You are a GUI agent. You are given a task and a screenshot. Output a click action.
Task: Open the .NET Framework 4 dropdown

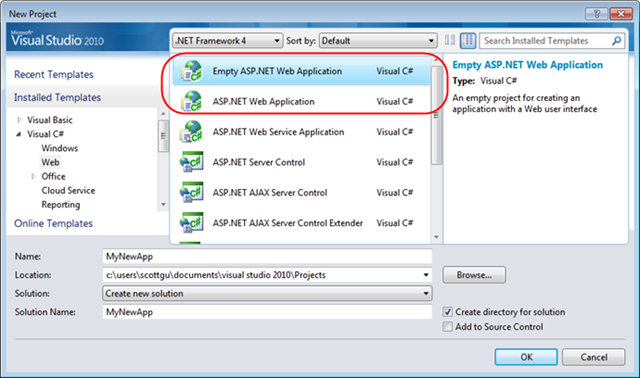tap(228, 40)
